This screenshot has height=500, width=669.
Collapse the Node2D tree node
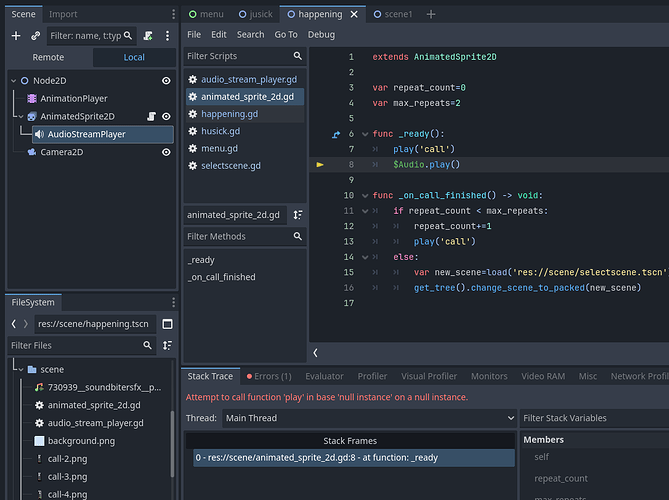click(x=14, y=81)
